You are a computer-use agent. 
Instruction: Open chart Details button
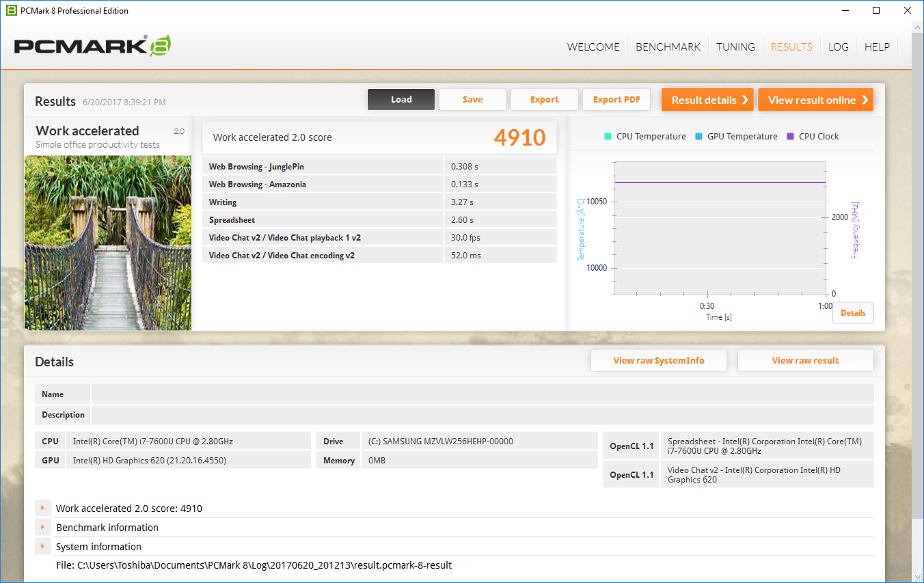pos(853,313)
